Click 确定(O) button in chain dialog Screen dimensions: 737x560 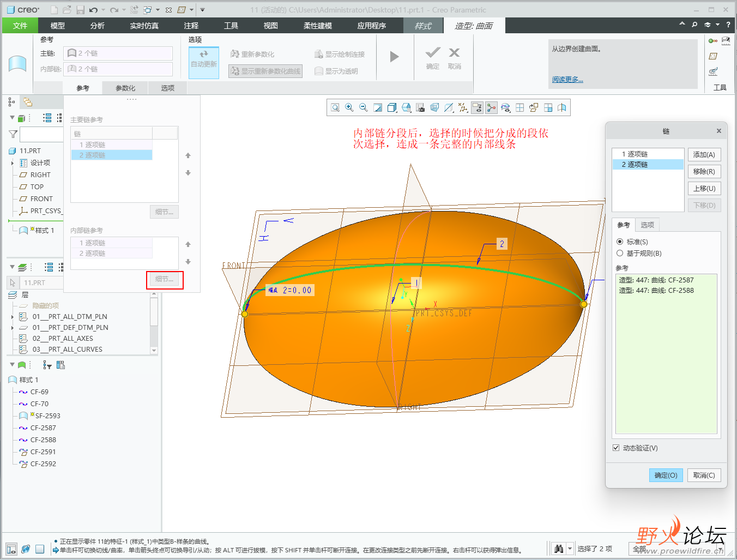666,475
